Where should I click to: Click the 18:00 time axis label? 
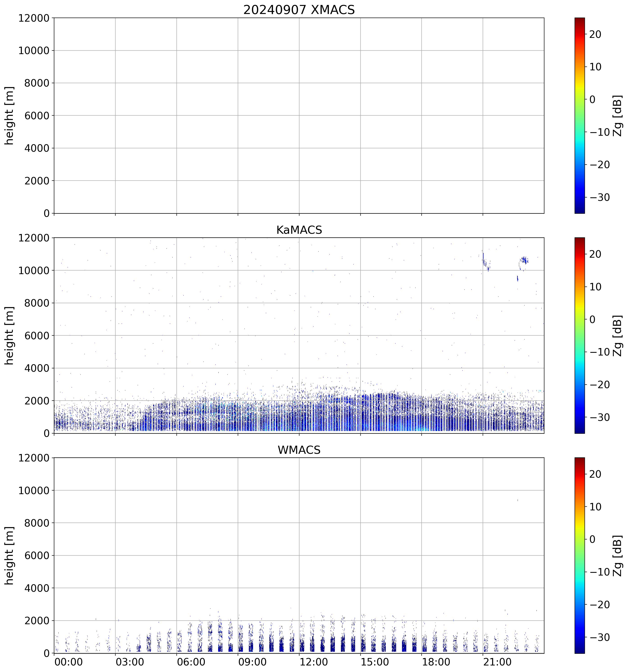tap(436, 662)
